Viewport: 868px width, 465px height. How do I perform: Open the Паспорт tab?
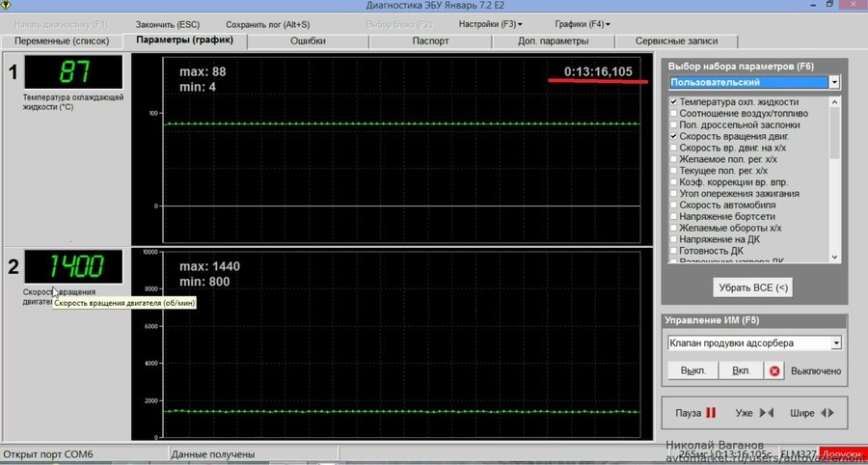[x=431, y=41]
